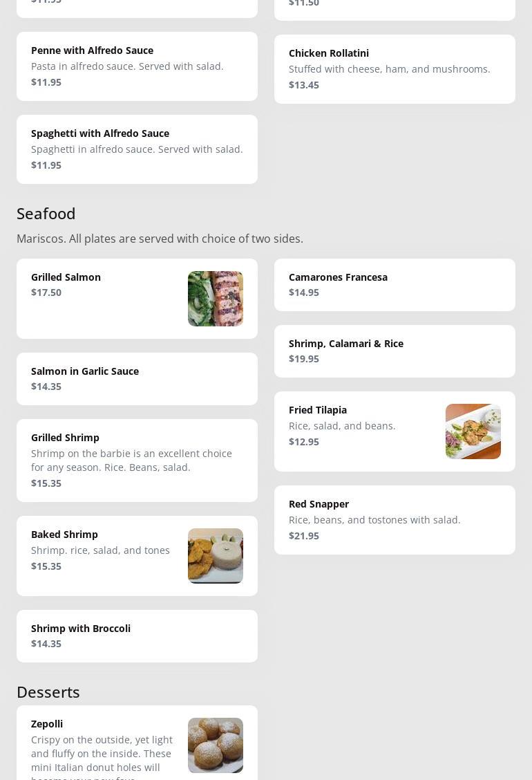Click the Fried Tilapia dish image

click(x=473, y=431)
